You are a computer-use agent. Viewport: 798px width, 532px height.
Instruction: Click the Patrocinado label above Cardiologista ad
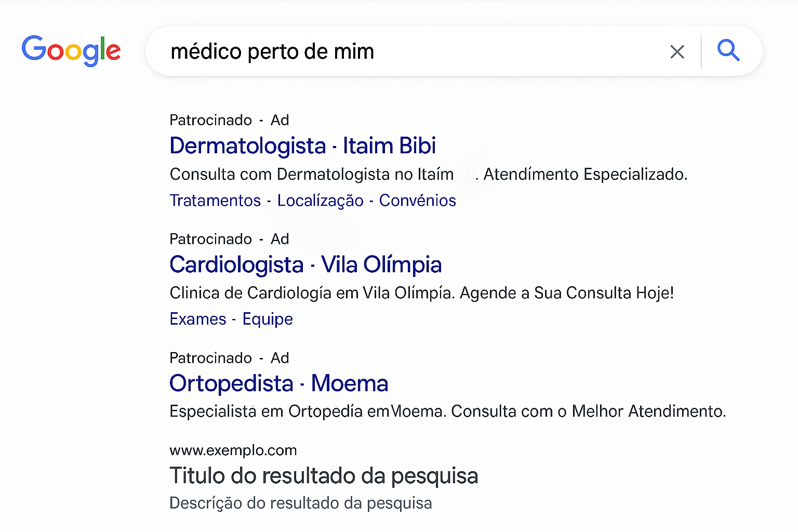pyautogui.click(x=210, y=240)
